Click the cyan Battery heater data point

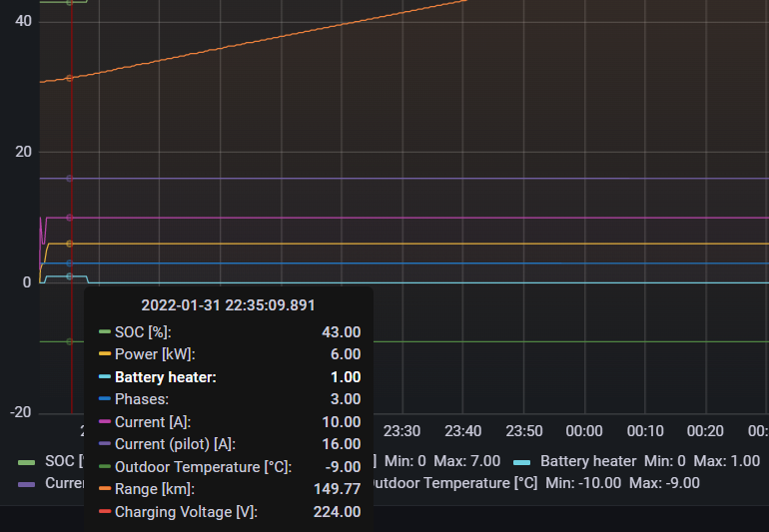click(x=69, y=275)
